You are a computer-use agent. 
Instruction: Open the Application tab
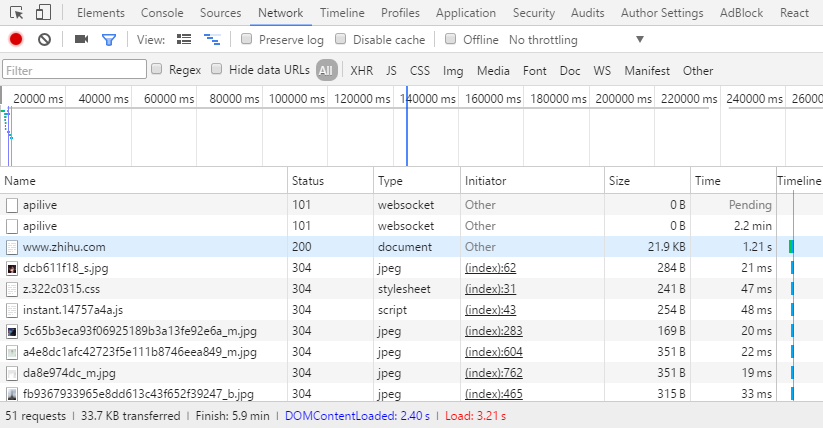point(466,13)
